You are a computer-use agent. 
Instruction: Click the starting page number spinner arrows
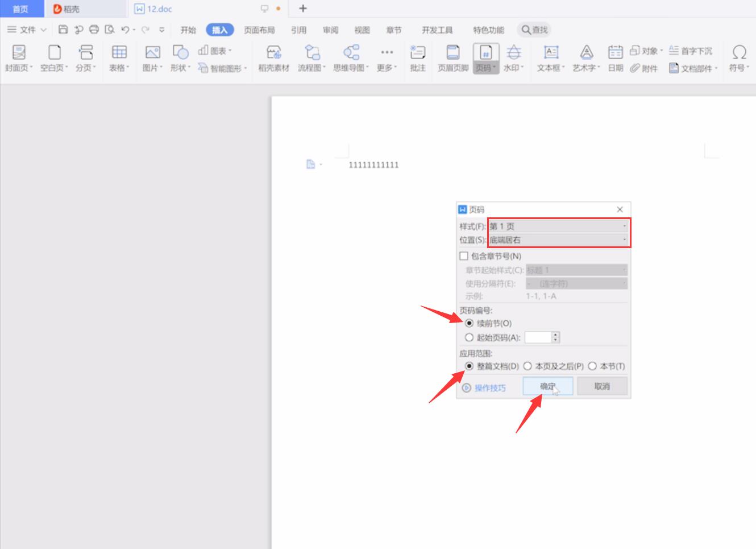pyautogui.click(x=556, y=337)
